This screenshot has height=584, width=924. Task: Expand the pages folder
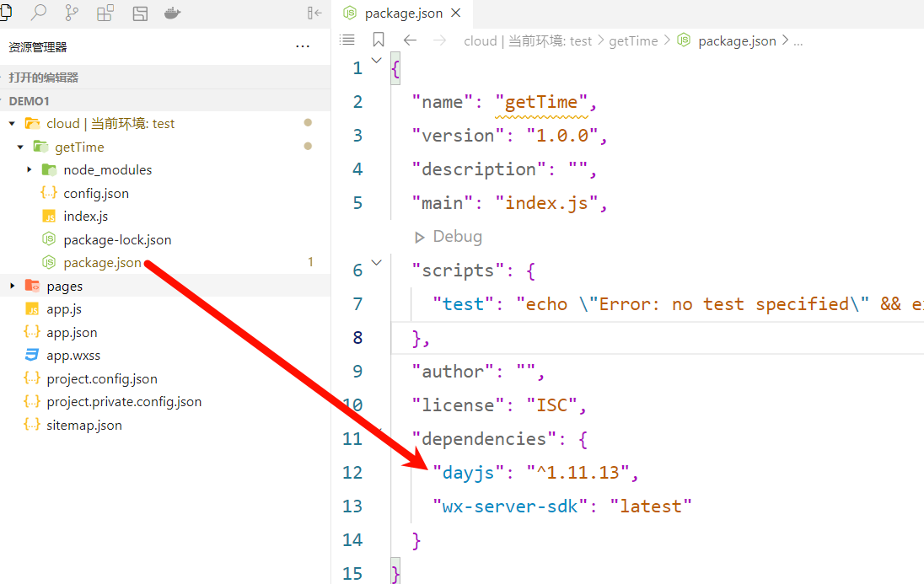pyautogui.click(x=12, y=286)
